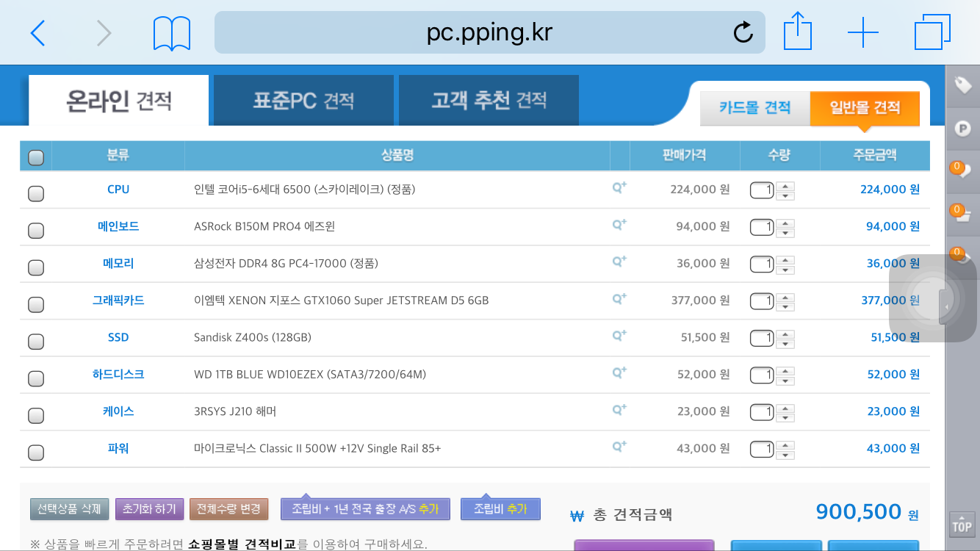Check the 하드디스크 row checkbox
980x551 pixels.
pyautogui.click(x=35, y=378)
